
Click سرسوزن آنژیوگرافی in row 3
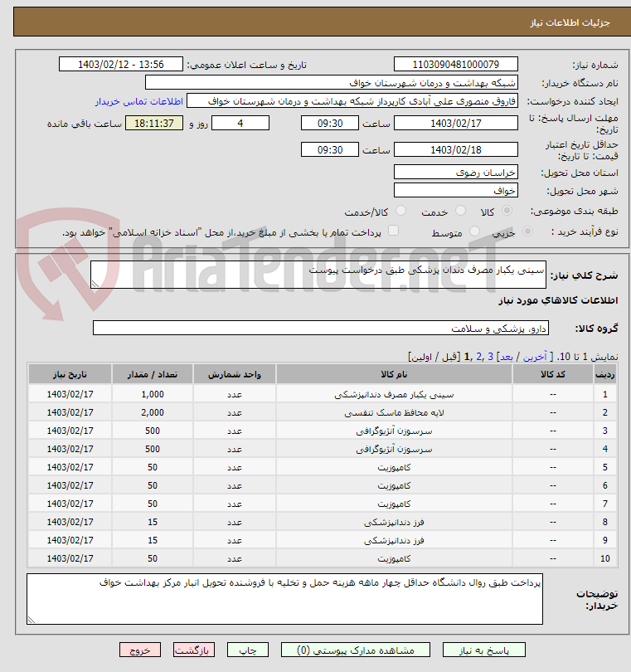[394, 431]
